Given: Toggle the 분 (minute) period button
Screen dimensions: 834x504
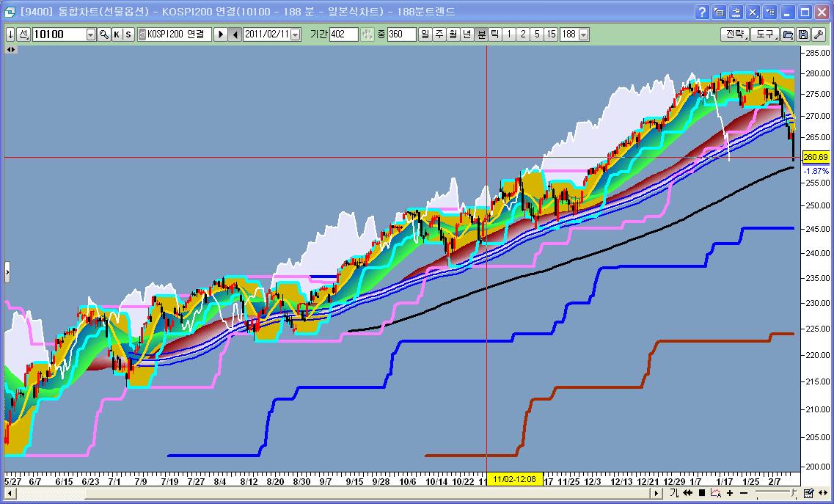Looking at the screenshot, I should (x=481, y=34).
